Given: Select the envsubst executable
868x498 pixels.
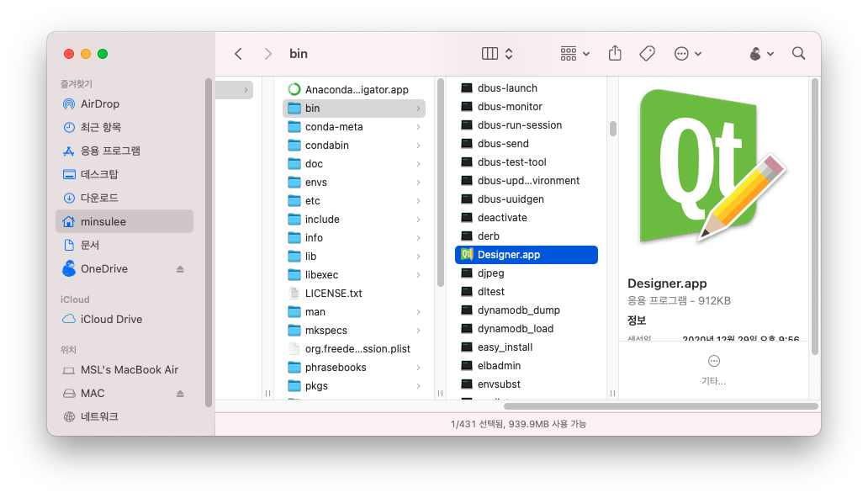Looking at the screenshot, I should tap(527, 384).
